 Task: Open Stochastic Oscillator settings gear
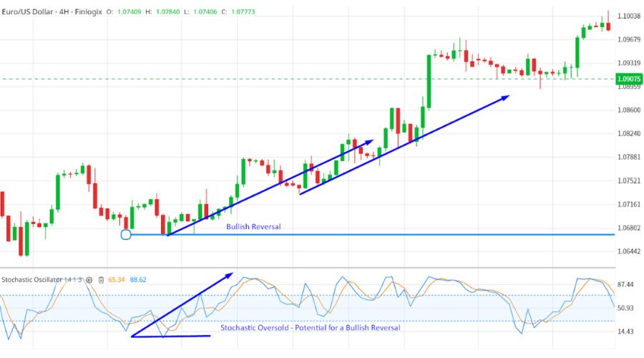coord(89,279)
